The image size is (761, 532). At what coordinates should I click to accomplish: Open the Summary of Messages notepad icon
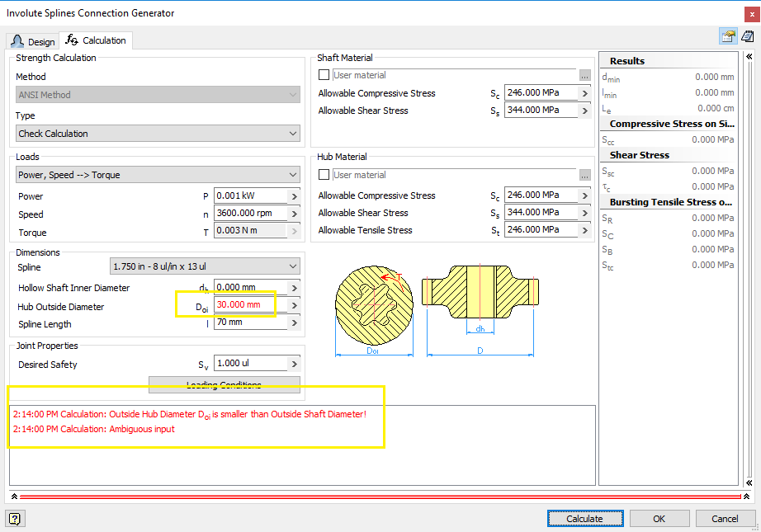click(748, 35)
